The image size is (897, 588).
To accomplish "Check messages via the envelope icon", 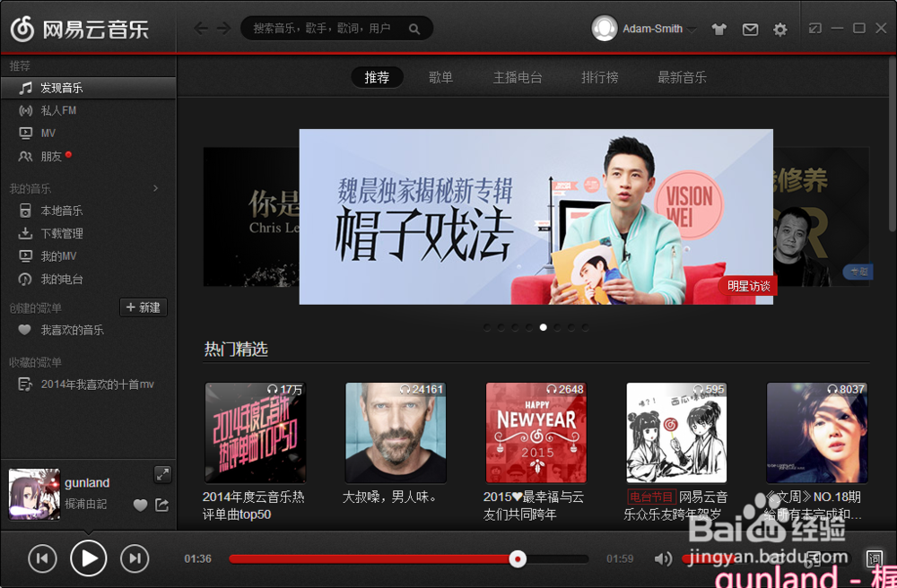I will click(x=750, y=29).
